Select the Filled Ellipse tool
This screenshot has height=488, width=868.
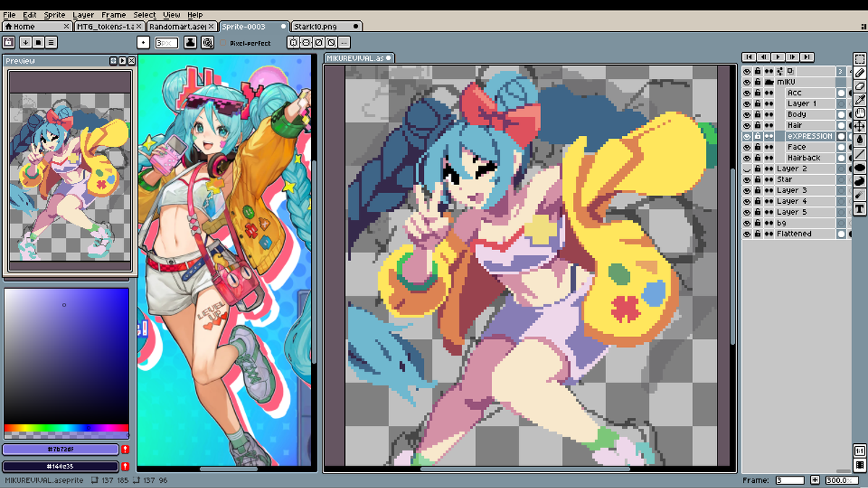859,168
